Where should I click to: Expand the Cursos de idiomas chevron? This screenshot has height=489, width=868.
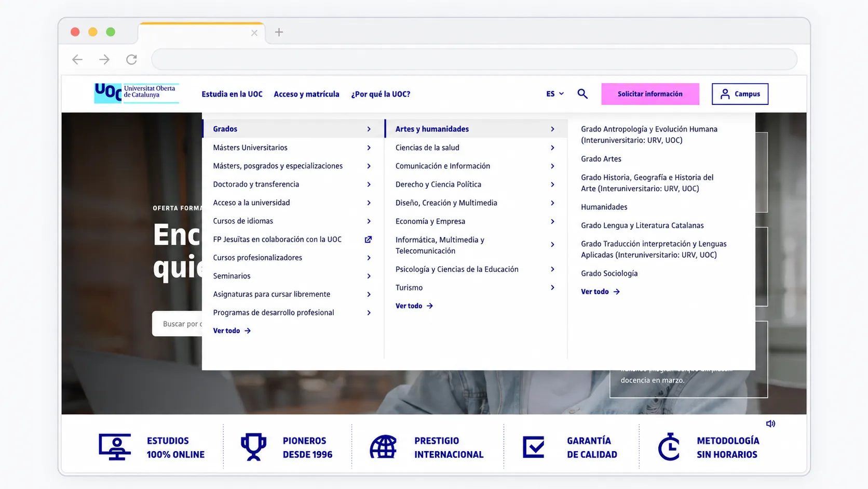[369, 221]
